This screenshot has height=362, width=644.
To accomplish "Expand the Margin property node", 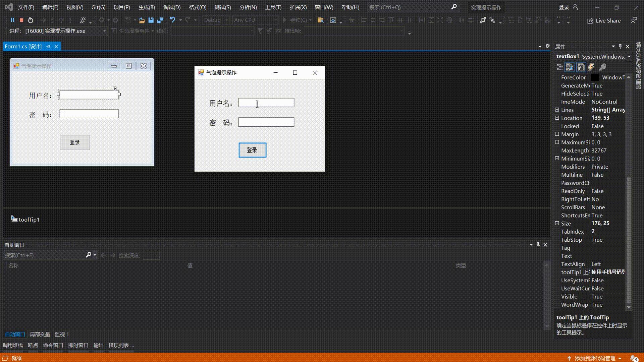I will coord(556,134).
